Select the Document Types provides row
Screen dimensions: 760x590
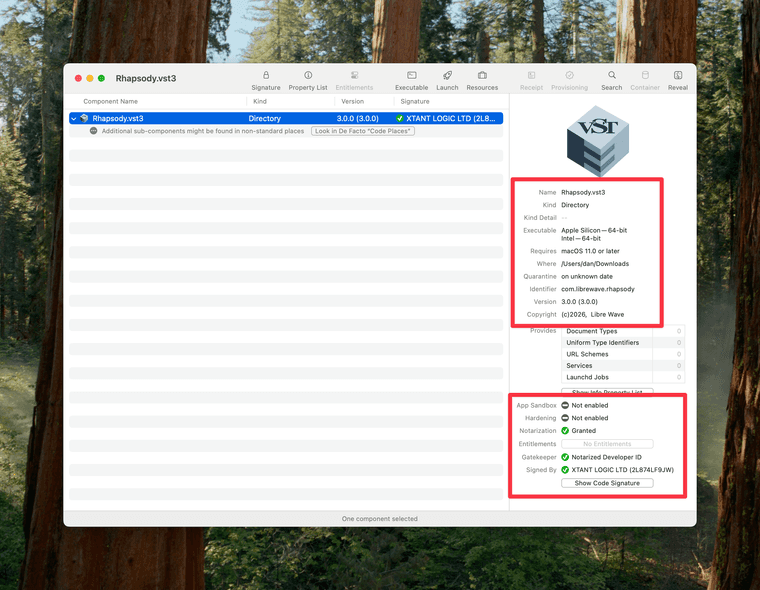[x=623, y=331]
